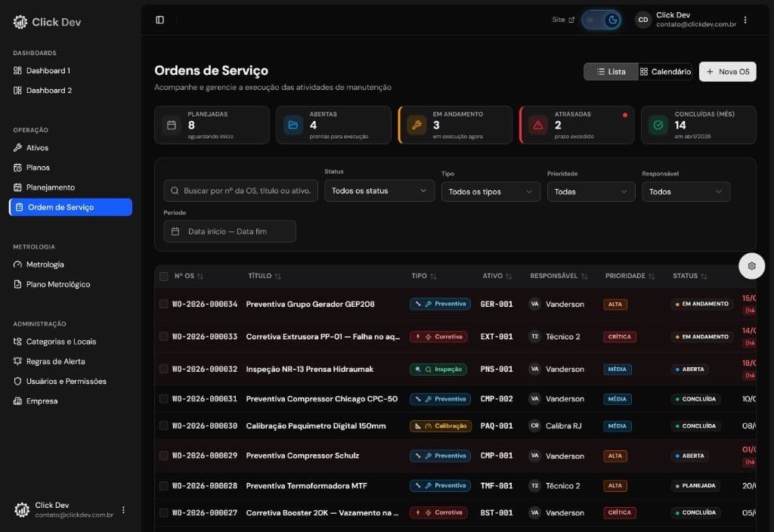Open the sidebar footer account kebab menu
The height and width of the screenshot is (532, 774).
(x=123, y=510)
